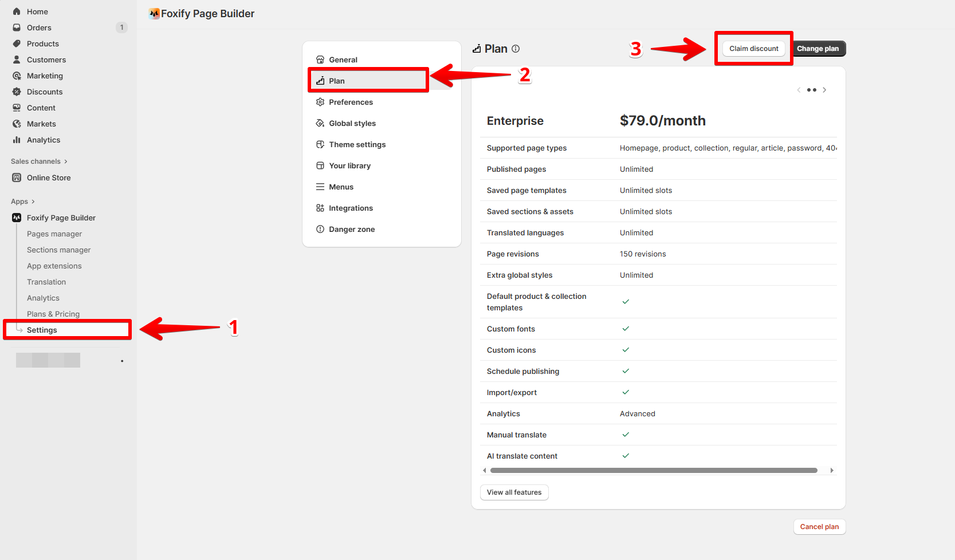Open Theme settings menu item
The width and height of the screenshot is (955, 560).
click(x=382, y=144)
